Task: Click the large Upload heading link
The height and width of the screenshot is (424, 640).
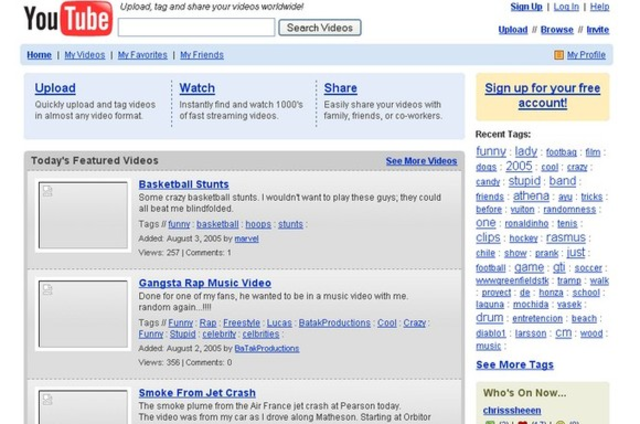Action: point(55,88)
